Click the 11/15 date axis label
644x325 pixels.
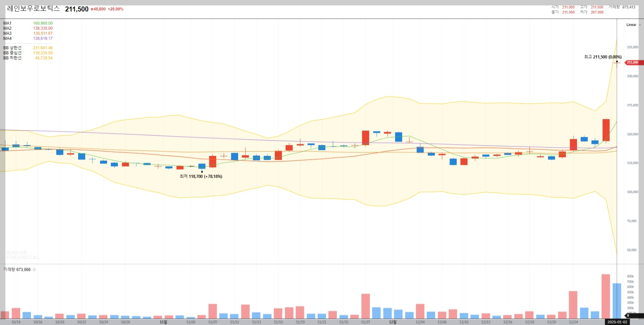click(278, 322)
